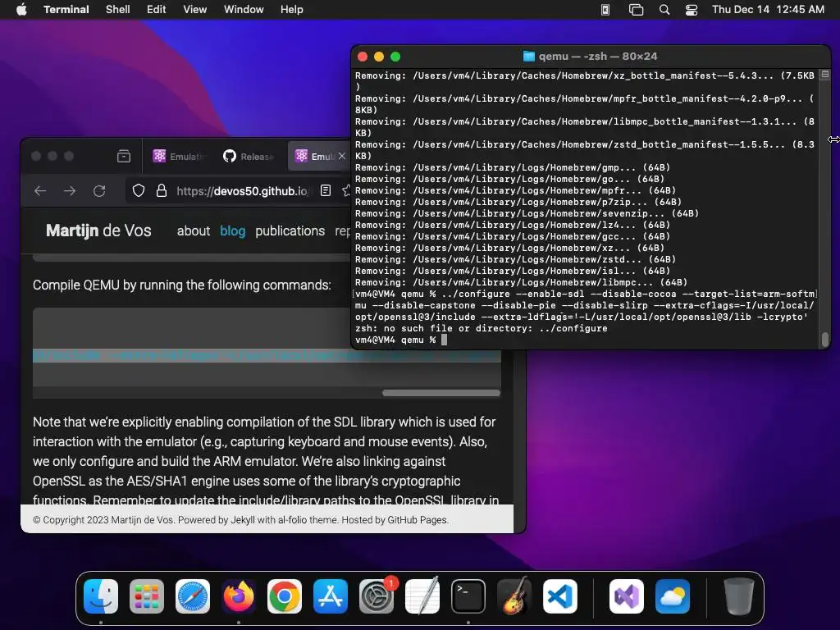
Task: Open Firefox View recent browsing icon
Action: click(x=124, y=157)
